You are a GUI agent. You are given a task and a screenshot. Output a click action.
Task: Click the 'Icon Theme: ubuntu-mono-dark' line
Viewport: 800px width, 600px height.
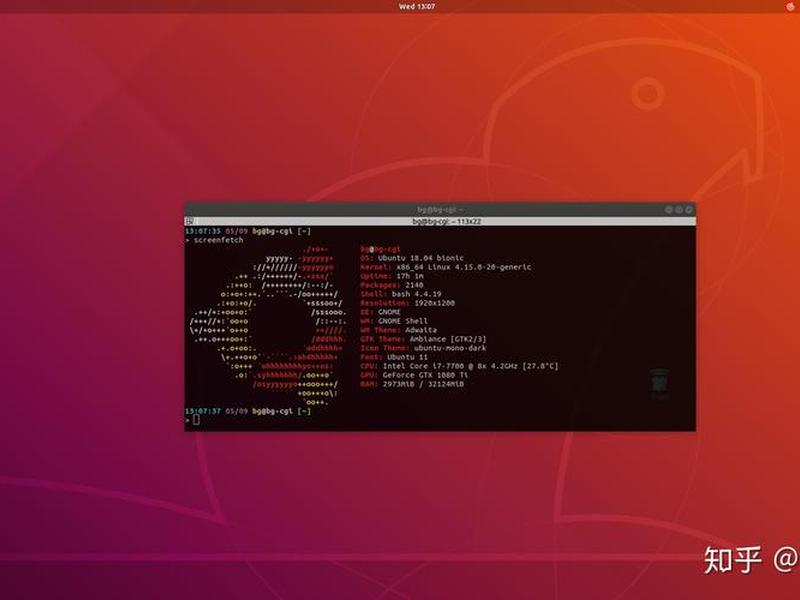[x=423, y=348]
